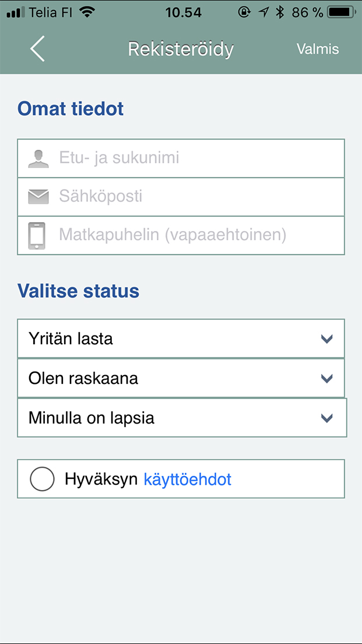
Task: Tap the battery icon in status bar
Action: pos(342,12)
